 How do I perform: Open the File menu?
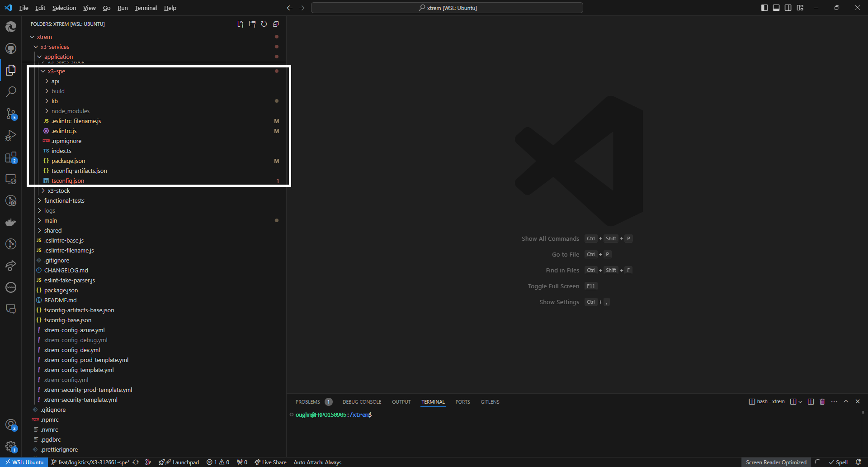point(24,8)
